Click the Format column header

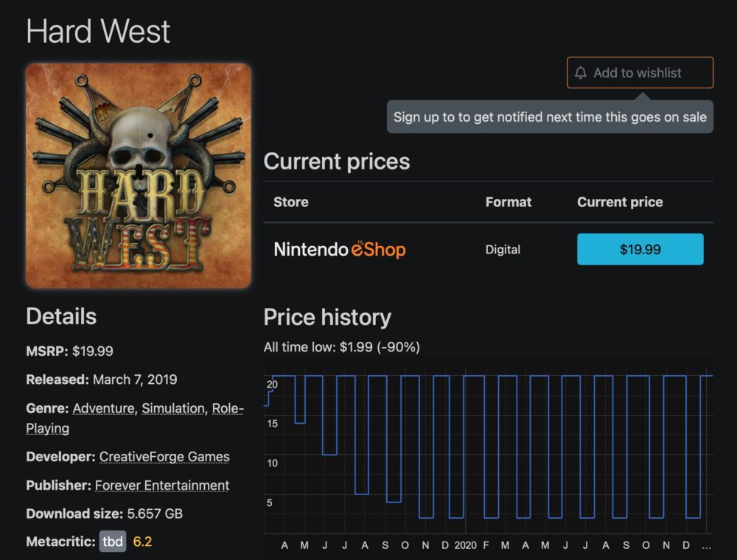[x=509, y=202]
